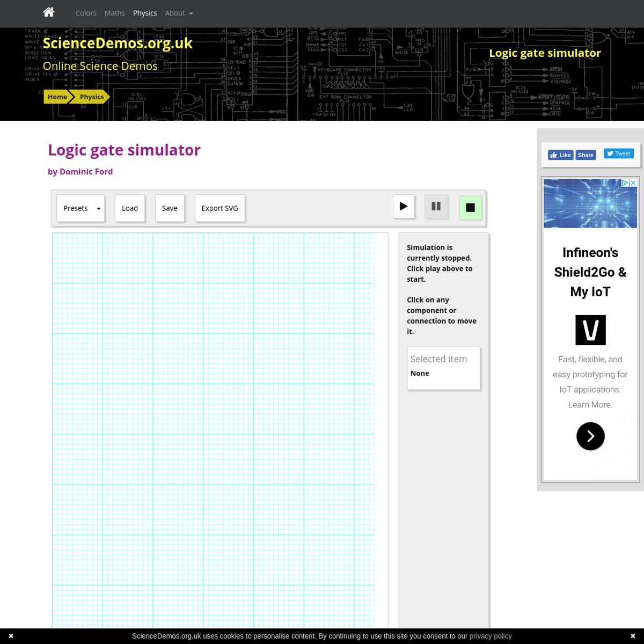Tweet this page via Twitter button
This screenshot has height=644, width=644.
tap(619, 153)
